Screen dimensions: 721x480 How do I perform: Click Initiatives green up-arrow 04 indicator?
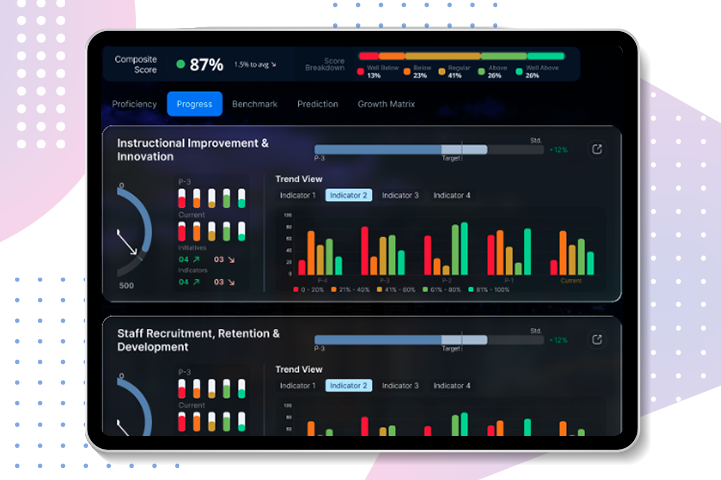(189, 258)
